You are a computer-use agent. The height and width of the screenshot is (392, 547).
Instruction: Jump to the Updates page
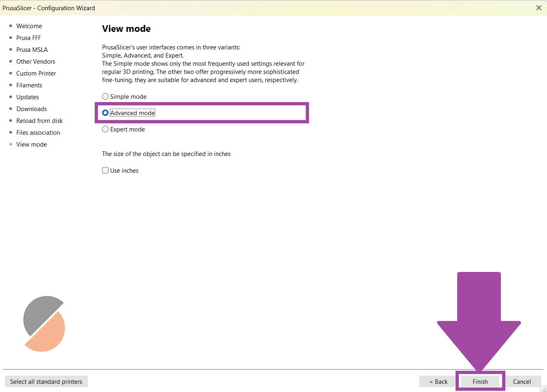(x=27, y=97)
